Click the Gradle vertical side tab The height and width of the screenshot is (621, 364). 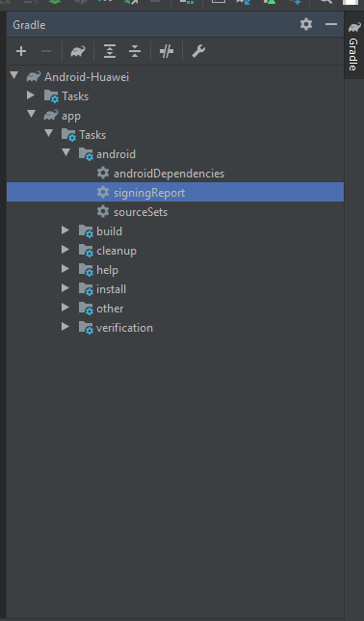pyautogui.click(x=353, y=46)
